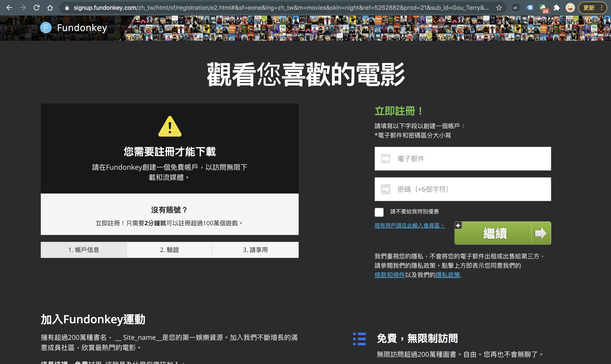Click the 免費，無限制訪問 heading
This screenshot has width=611, height=364.
(418, 339)
